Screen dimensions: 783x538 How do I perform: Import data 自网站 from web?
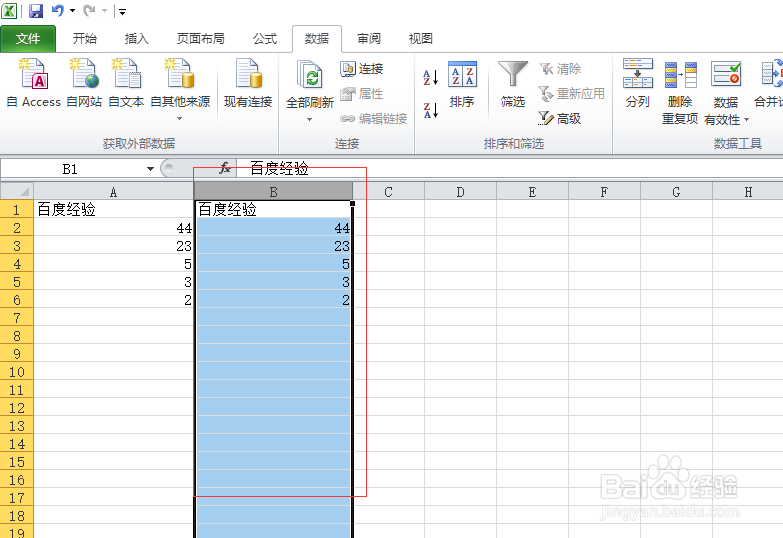coord(84,83)
